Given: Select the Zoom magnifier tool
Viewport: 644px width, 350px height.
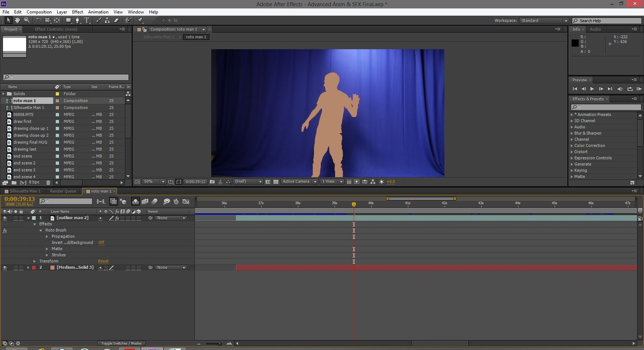Looking at the screenshot, I should pos(27,20).
